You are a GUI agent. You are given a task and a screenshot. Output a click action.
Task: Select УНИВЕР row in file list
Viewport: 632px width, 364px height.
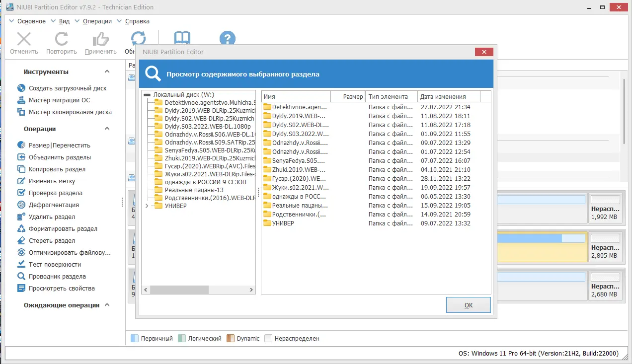(x=376, y=223)
